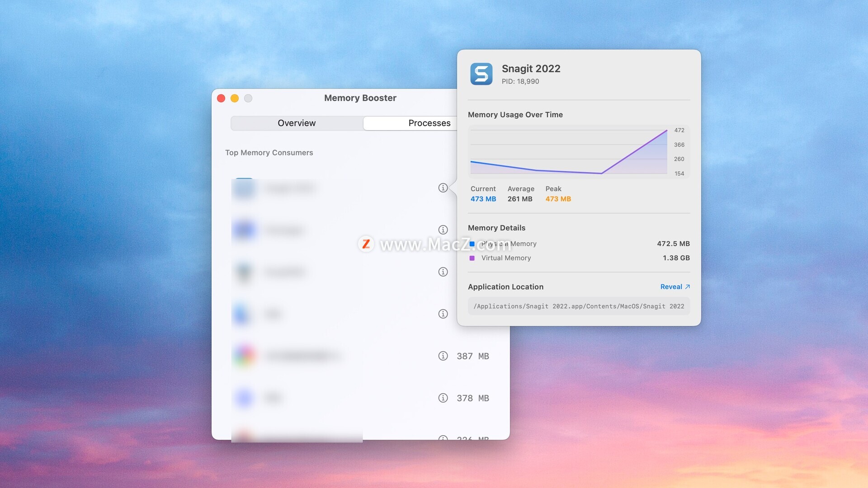Click the Reveal application location link
Screen dimensions: 868x488
point(671,287)
